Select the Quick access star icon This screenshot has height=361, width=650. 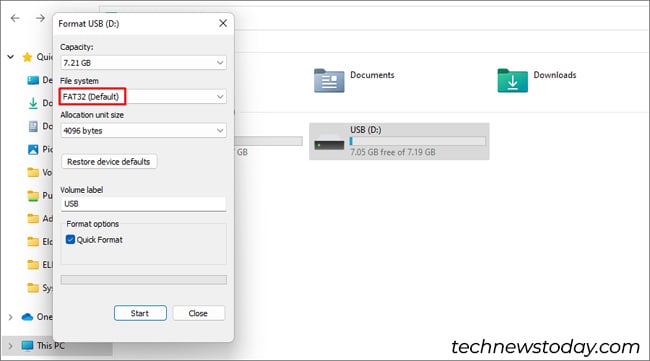(27, 57)
